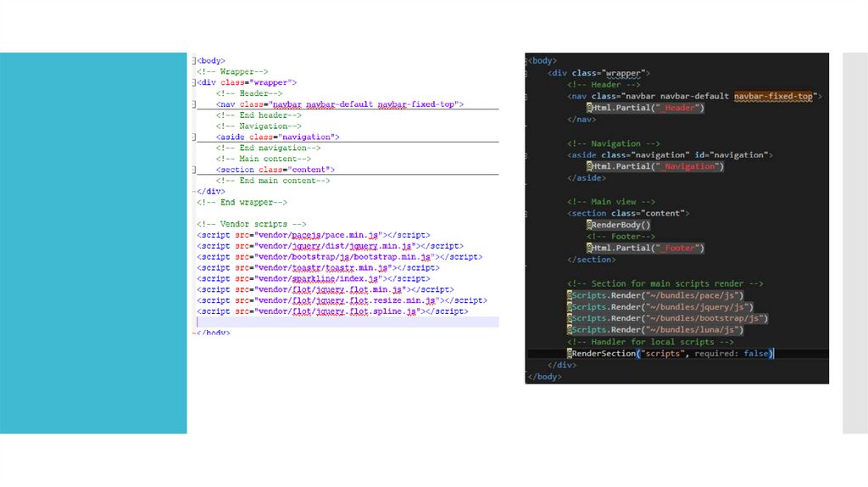
Task: Click the toastr.min.js script line
Action: [x=319, y=267]
